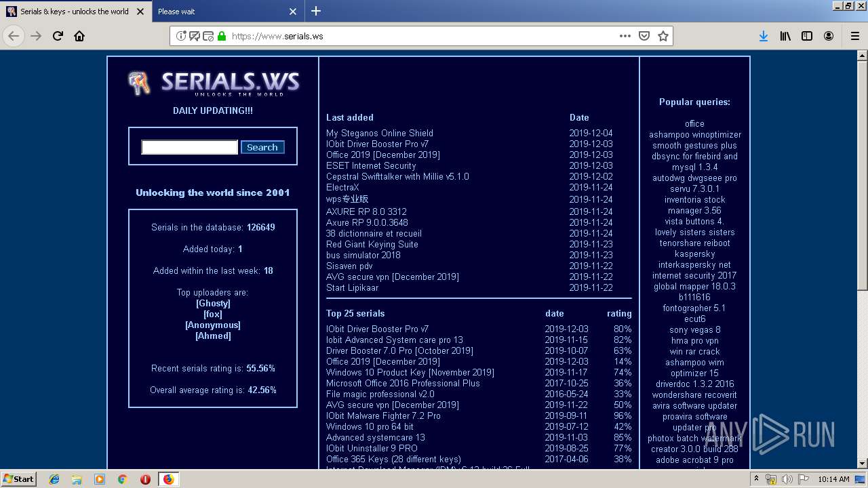Image resolution: width=868 pixels, height=488 pixels.
Task: Open the Windows Start menu
Action: (18, 479)
